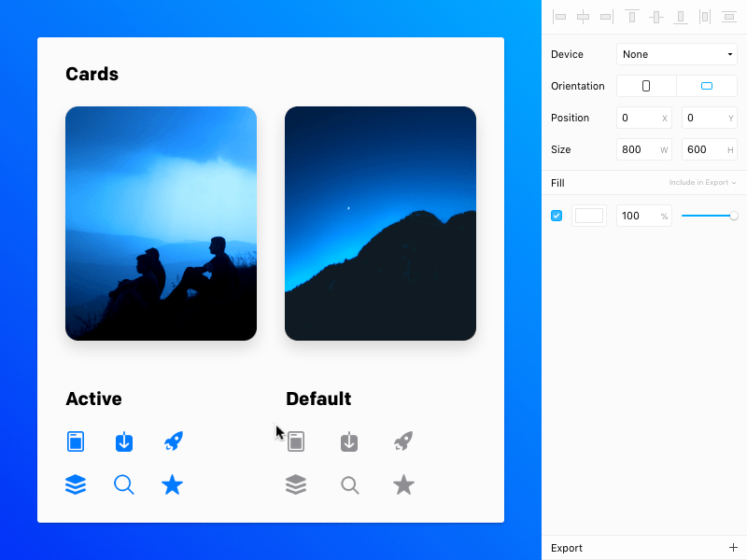Click the Export label at bottom right
This screenshot has width=747, height=560.
[x=567, y=548]
